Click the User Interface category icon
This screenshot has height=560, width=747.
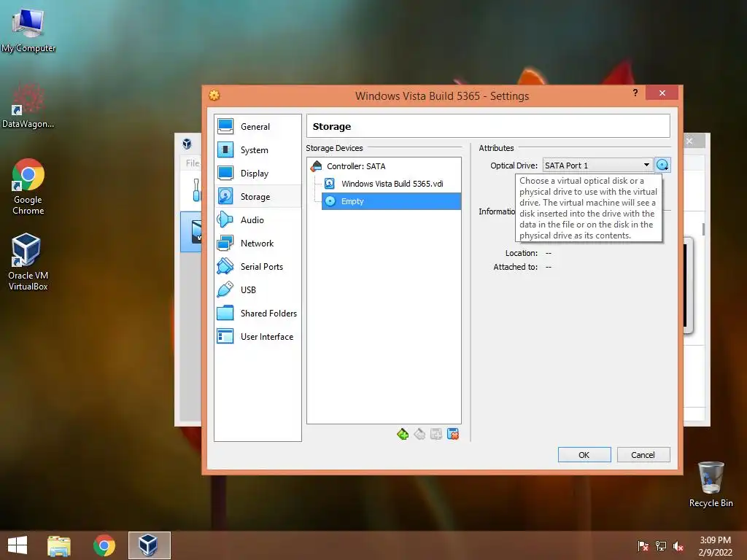pyautogui.click(x=225, y=336)
